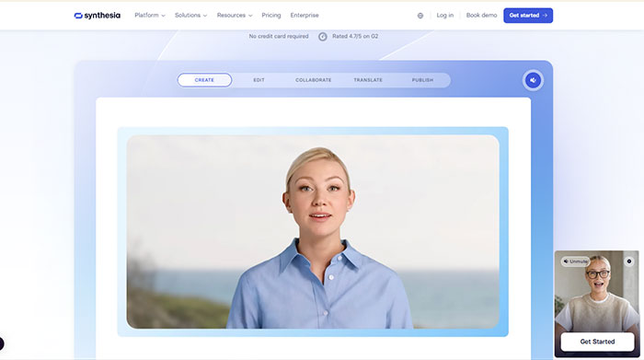Unmute the demo video with speaker icon
Screen dimensions: 644x360
(x=533, y=80)
